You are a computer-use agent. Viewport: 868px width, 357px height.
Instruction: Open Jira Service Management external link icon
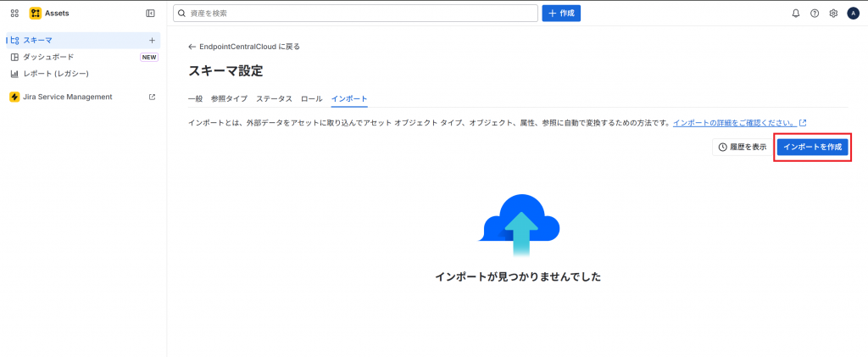[153, 97]
